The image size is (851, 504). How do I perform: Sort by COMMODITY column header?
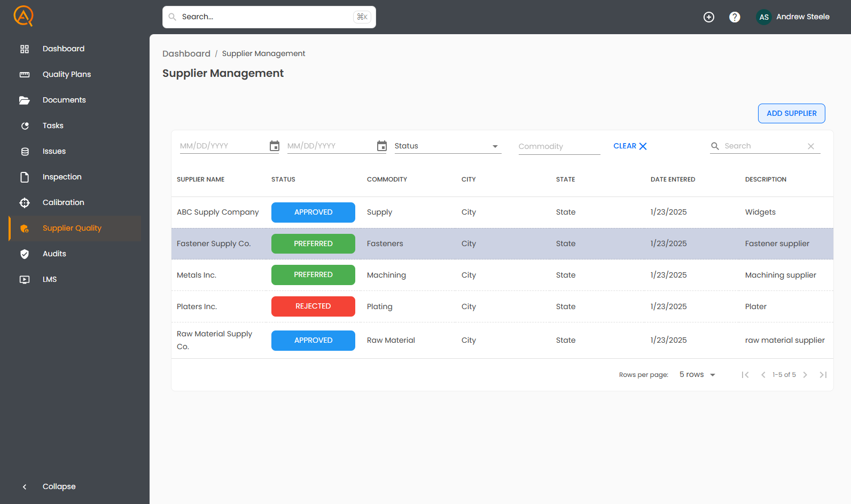[x=387, y=180]
